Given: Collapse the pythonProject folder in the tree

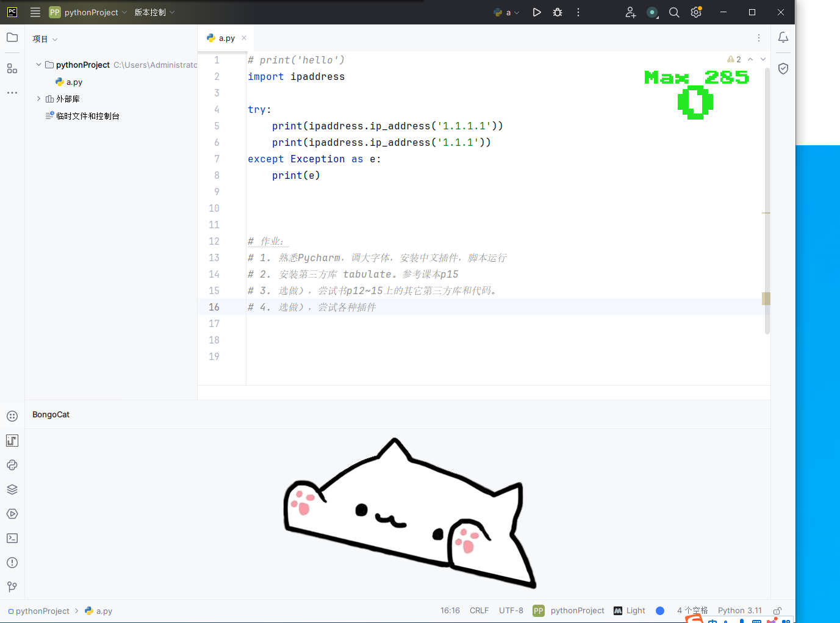Looking at the screenshot, I should (x=38, y=64).
